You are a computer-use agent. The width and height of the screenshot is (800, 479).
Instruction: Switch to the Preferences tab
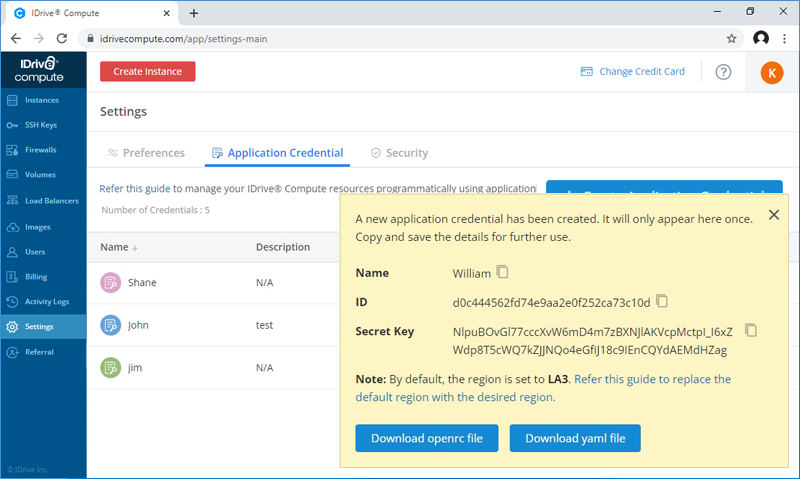(146, 153)
